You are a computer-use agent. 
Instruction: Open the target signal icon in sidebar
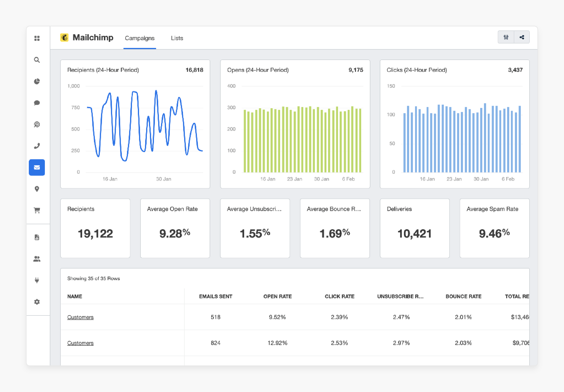click(x=37, y=124)
